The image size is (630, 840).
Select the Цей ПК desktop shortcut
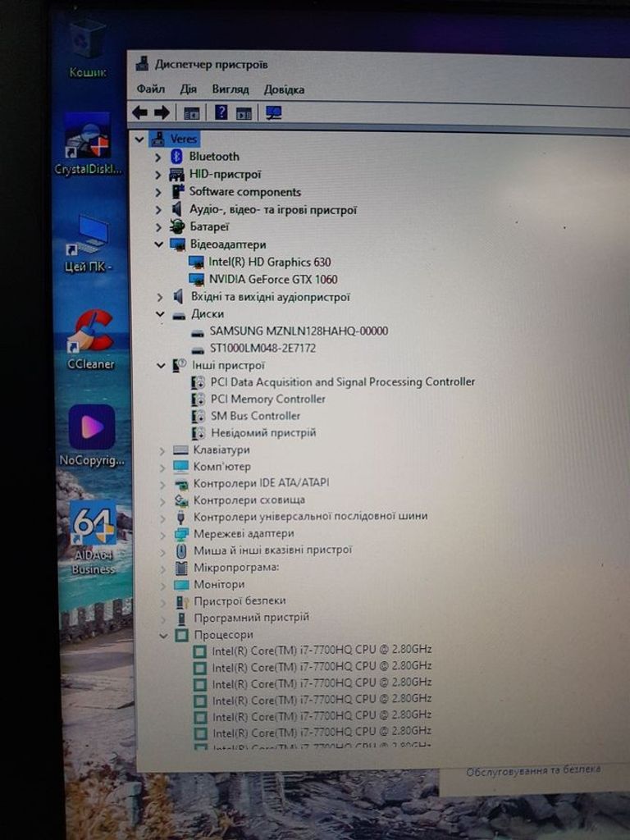click(89, 244)
